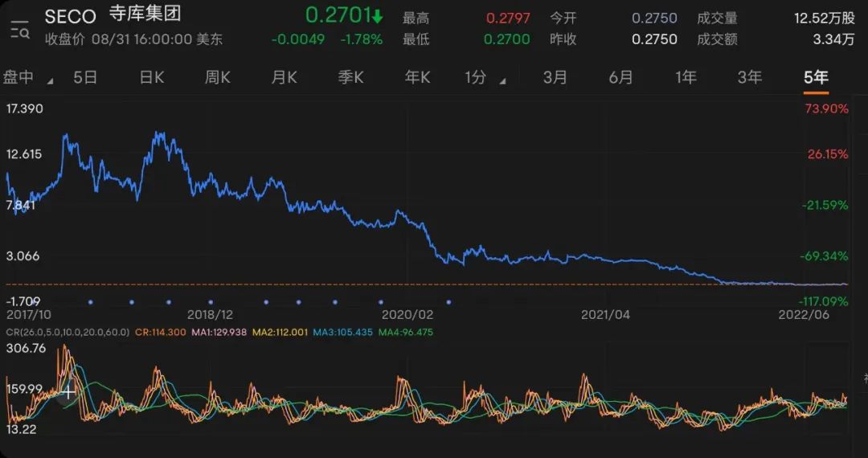868x458 pixels.
Task: Click the 成交量 value 12.52万股
Action: (825, 18)
